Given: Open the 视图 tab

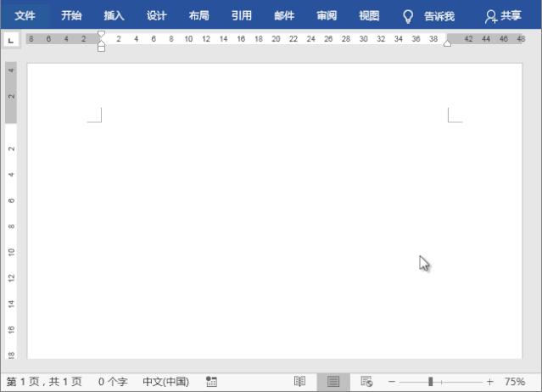Looking at the screenshot, I should (x=369, y=15).
